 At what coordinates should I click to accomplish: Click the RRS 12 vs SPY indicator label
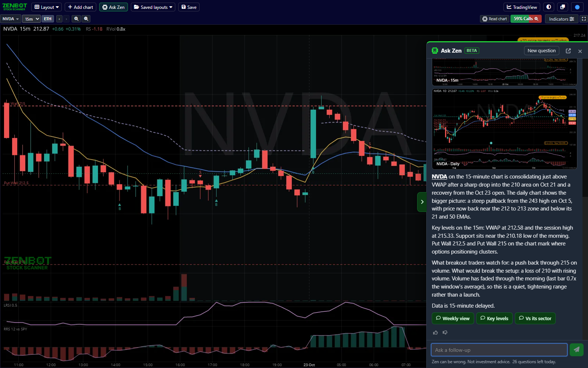(15, 329)
